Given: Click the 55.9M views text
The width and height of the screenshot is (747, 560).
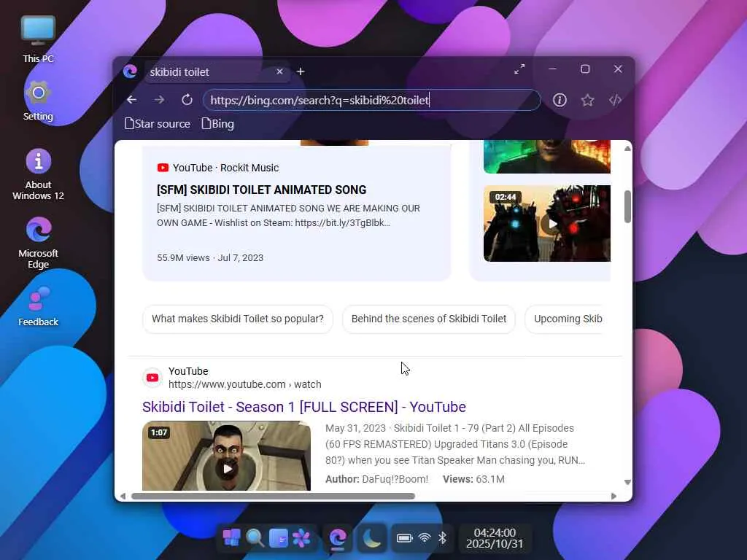Looking at the screenshot, I should 183,257.
